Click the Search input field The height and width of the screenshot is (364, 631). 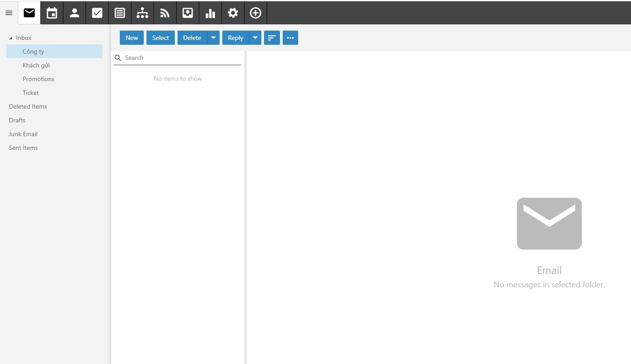[182, 58]
